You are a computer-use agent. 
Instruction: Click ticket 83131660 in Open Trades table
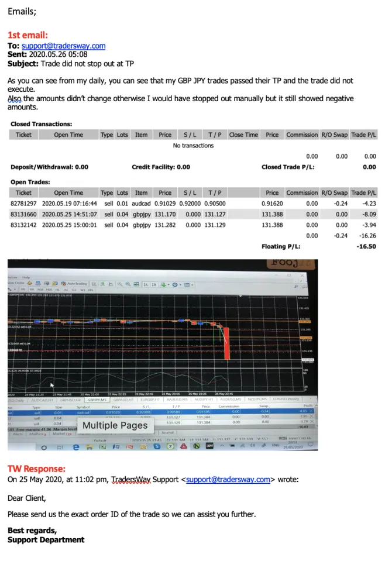pyautogui.click(x=23, y=214)
